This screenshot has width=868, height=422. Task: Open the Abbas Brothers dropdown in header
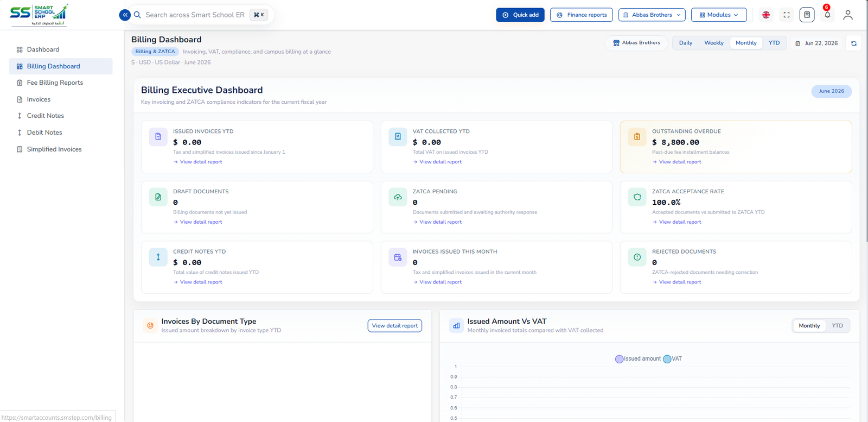[x=652, y=15]
